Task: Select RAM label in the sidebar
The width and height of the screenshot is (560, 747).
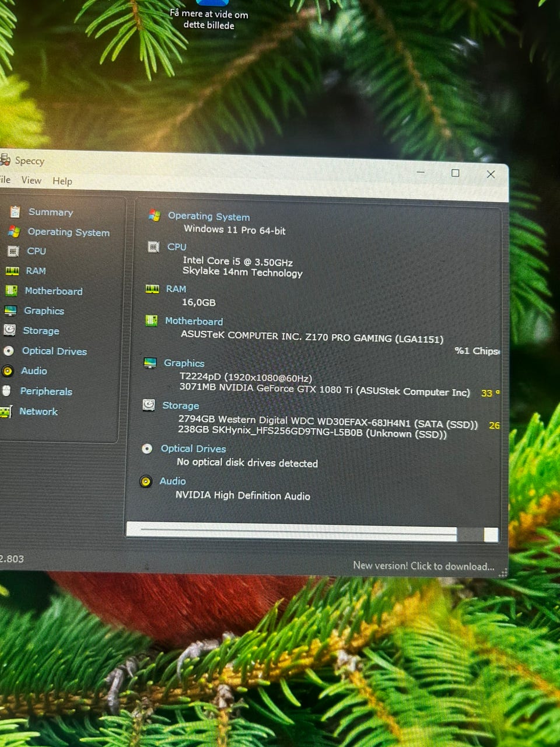Action: (x=36, y=271)
